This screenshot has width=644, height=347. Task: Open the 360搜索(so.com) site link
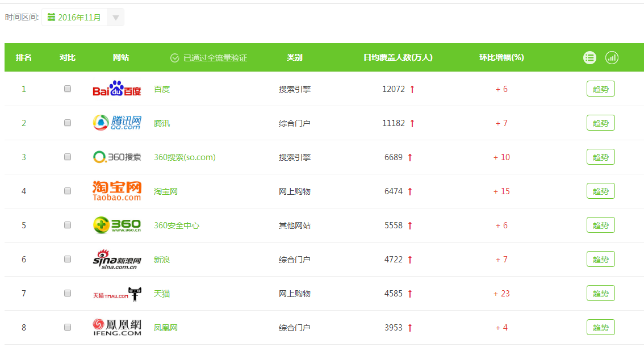pyautogui.click(x=185, y=157)
